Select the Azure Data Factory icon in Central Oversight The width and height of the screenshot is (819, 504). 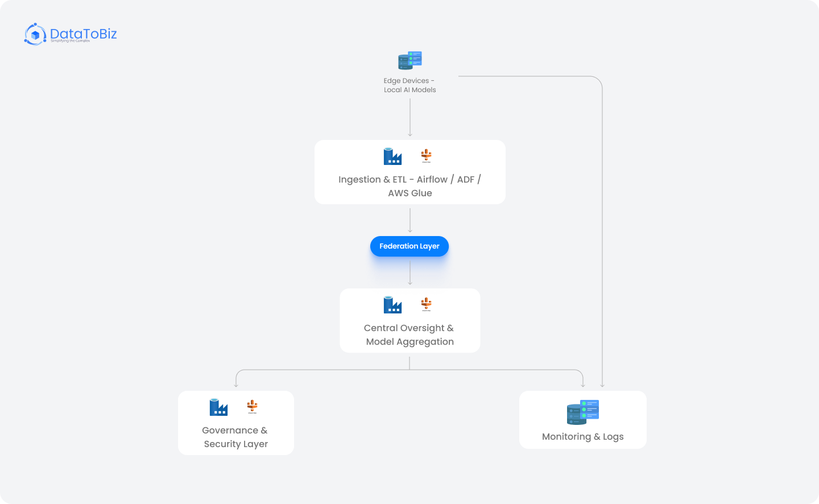[x=392, y=304]
